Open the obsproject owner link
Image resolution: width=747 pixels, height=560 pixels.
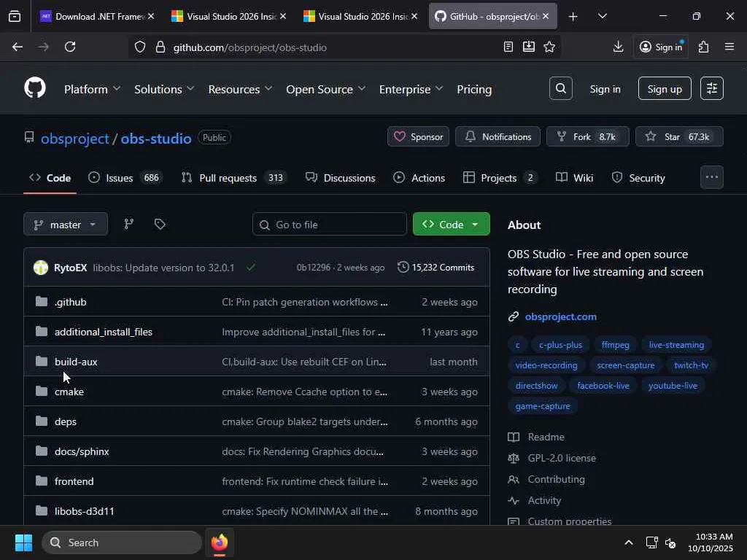pos(75,138)
